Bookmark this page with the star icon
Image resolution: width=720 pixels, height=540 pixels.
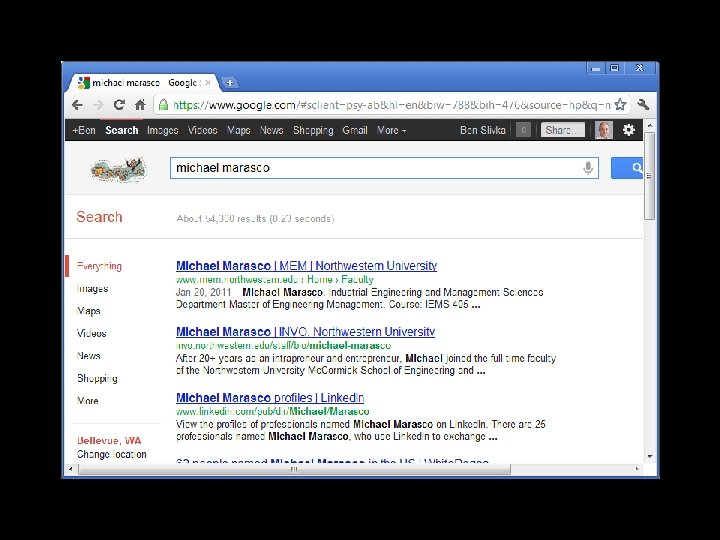click(x=620, y=105)
